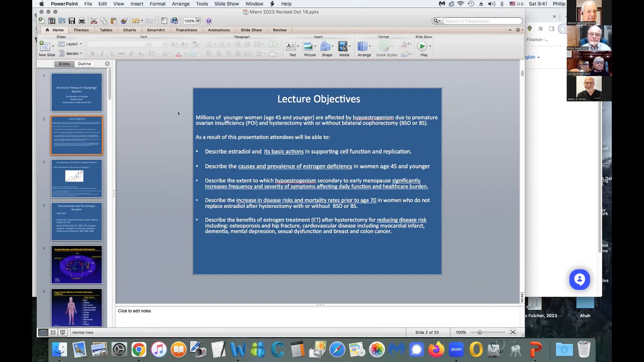Open the Themes ribbon tab
Screen dimensions: 644x362
click(81, 30)
